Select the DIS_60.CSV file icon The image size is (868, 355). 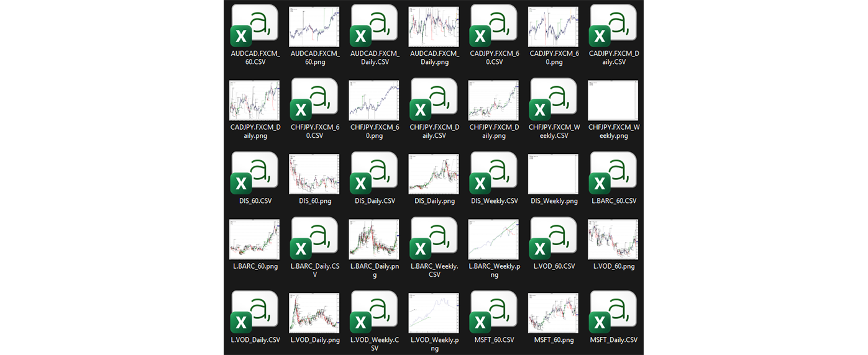[x=255, y=174]
